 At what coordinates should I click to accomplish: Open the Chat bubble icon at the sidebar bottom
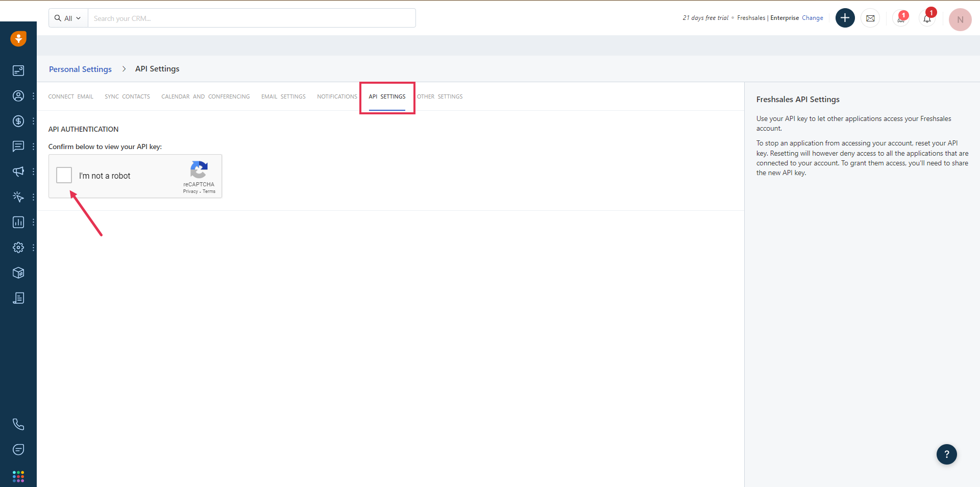click(x=18, y=450)
